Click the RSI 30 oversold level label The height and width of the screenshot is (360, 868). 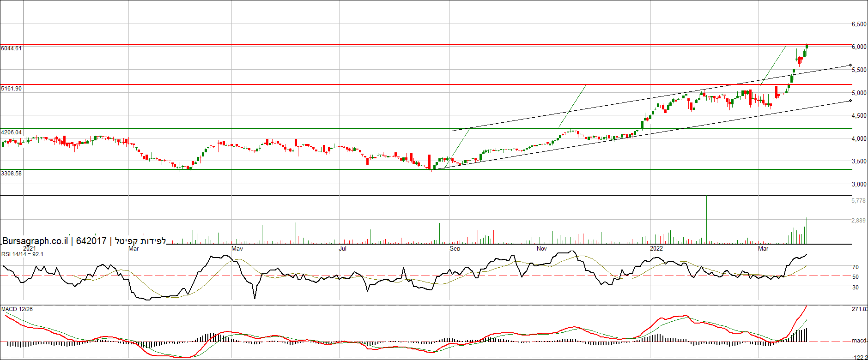pyautogui.click(x=856, y=288)
